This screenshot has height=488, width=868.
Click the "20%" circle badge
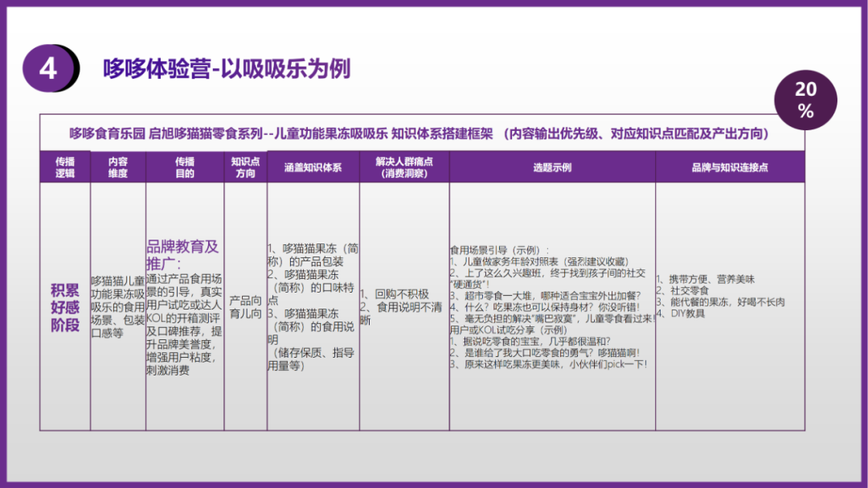pos(805,99)
